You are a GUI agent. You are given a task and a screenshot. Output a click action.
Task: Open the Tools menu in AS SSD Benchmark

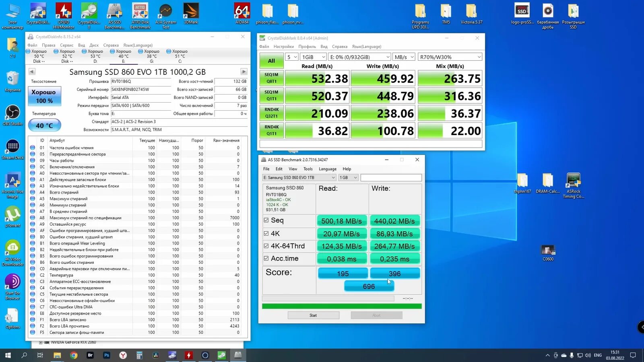coord(308,169)
